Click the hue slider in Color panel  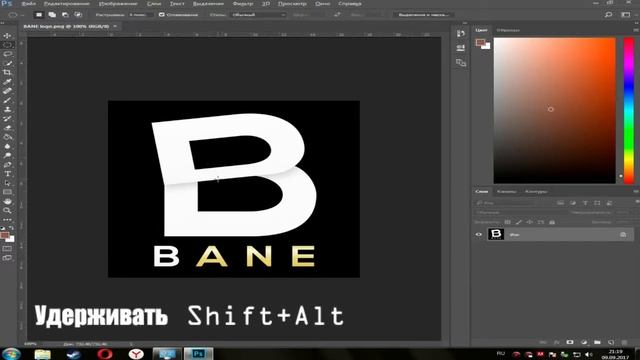pyautogui.click(x=629, y=110)
